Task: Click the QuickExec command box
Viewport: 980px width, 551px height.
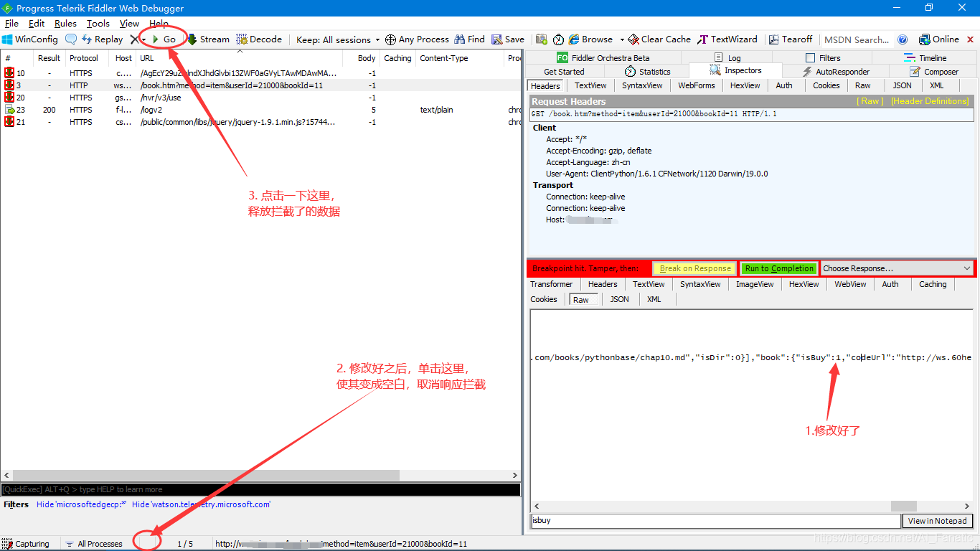Action: tap(260, 489)
